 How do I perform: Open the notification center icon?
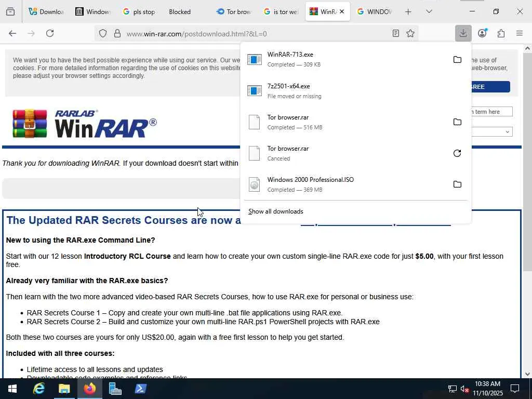point(515,389)
